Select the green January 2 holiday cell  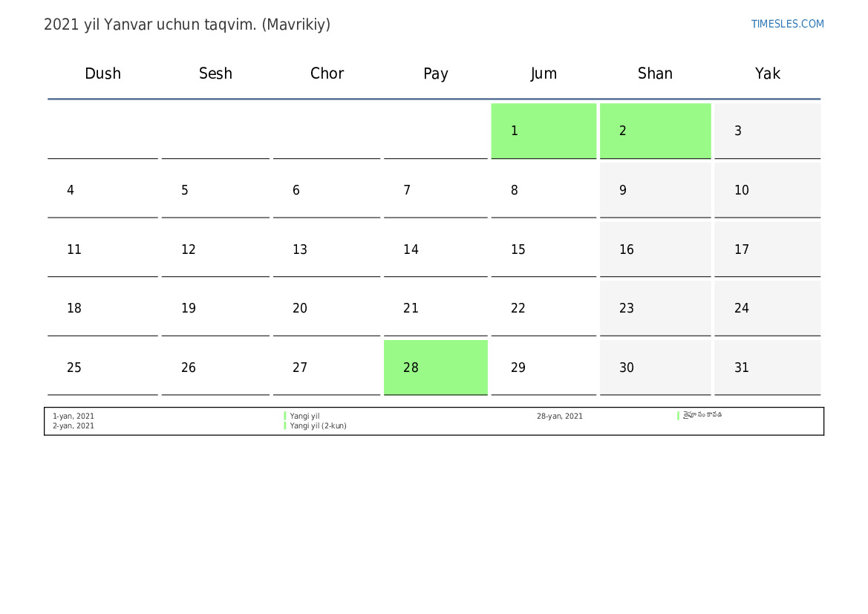click(x=656, y=131)
